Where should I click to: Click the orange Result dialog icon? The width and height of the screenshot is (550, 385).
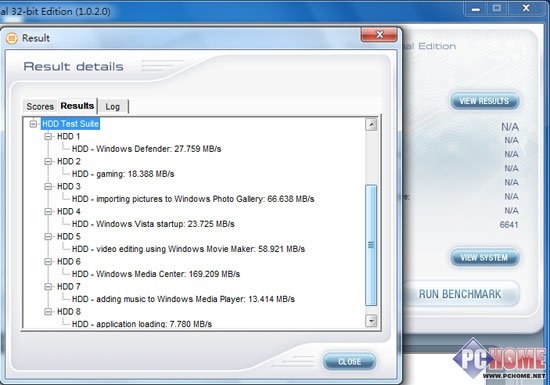point(11,38)
